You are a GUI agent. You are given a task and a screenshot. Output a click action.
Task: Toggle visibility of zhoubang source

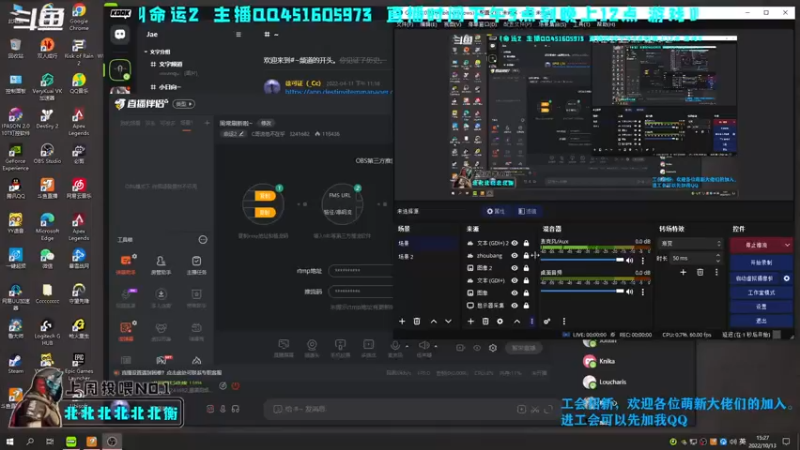click(x=514, y=256)
